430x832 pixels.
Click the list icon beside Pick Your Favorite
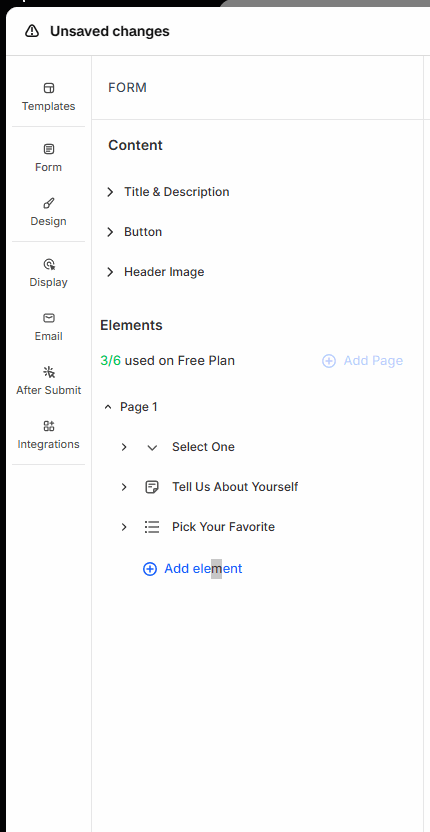click(x=152, y=527)
